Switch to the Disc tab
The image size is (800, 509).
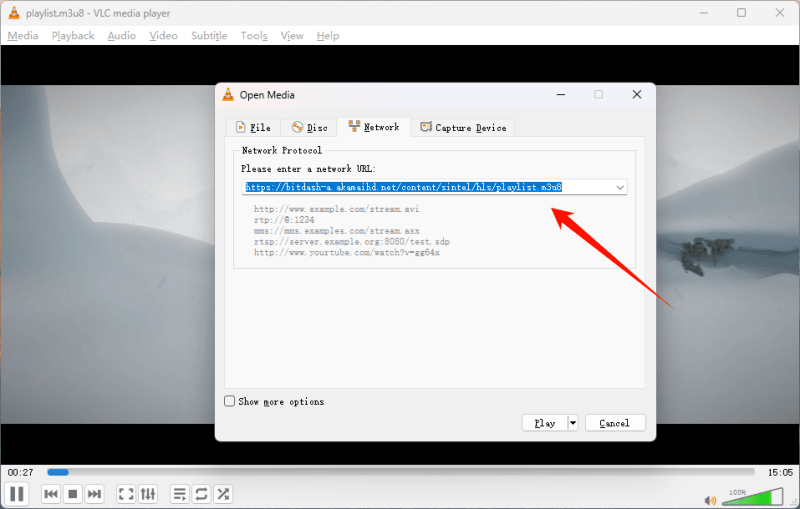click(309, 128)
